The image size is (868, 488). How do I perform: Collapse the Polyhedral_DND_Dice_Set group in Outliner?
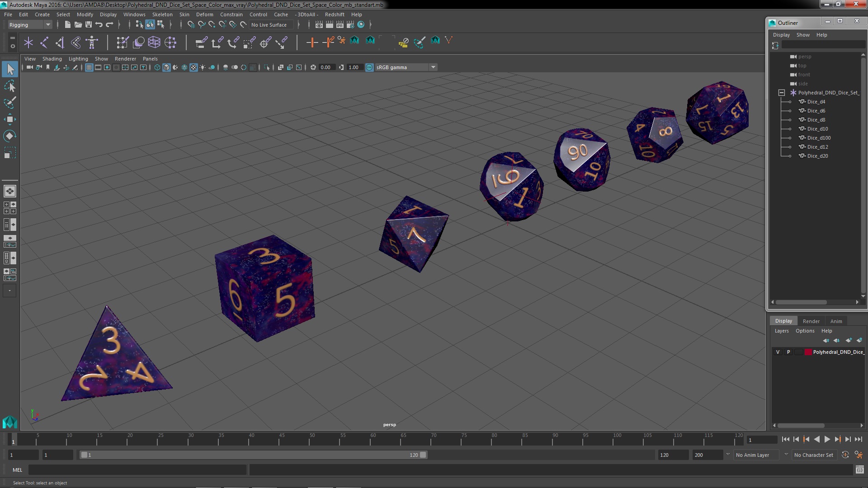(782, 93)
